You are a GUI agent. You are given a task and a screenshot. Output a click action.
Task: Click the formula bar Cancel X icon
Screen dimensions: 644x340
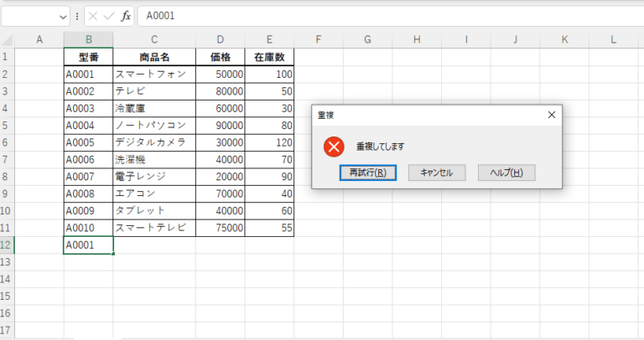[x=93, y=16]
